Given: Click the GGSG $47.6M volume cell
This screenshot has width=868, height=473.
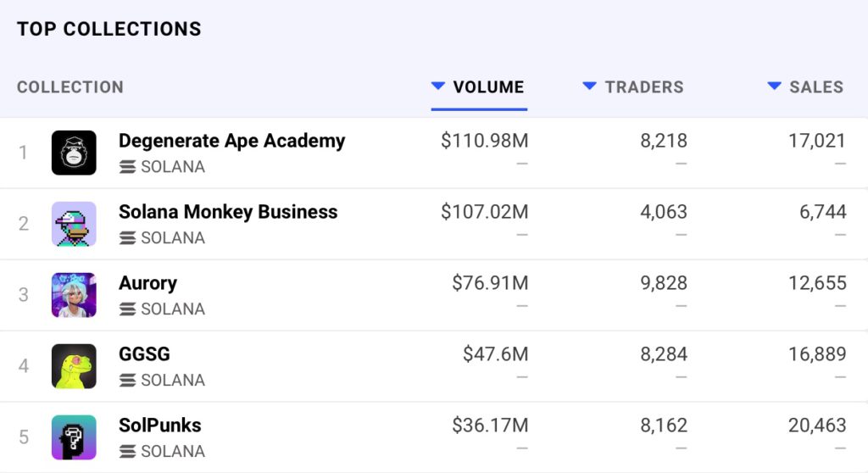Looking at the screenshot, I should (495, 354).
